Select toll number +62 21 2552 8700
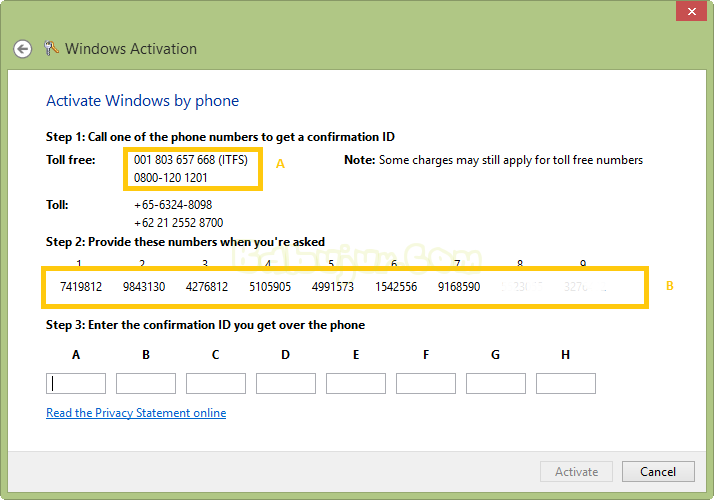 click(x=178, y=223)
